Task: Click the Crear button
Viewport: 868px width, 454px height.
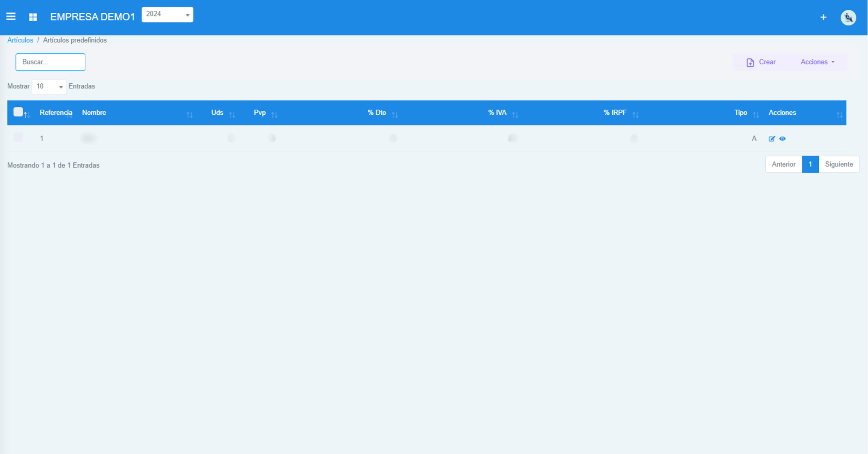Action: pos(761,62)
